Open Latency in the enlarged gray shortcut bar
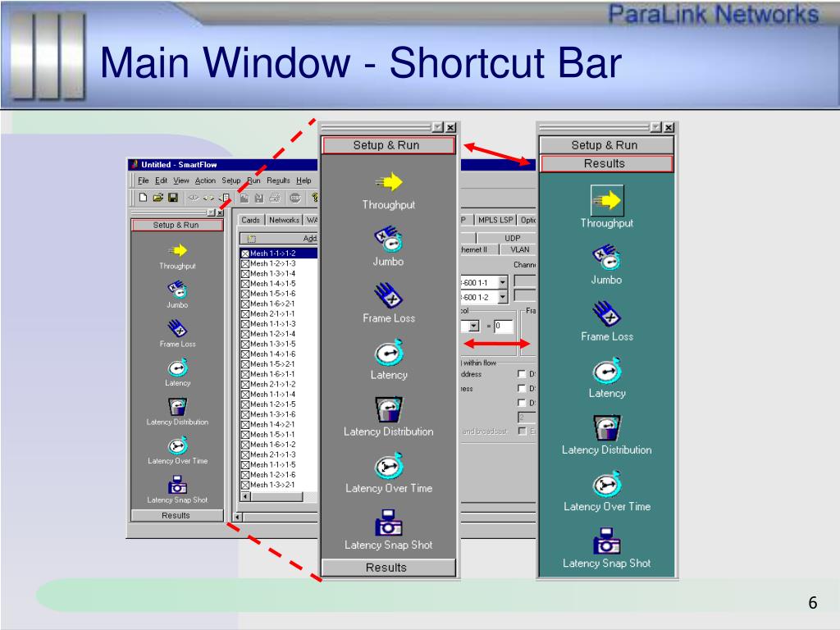Viewport: 840px width, 630px height. point(389,353)
